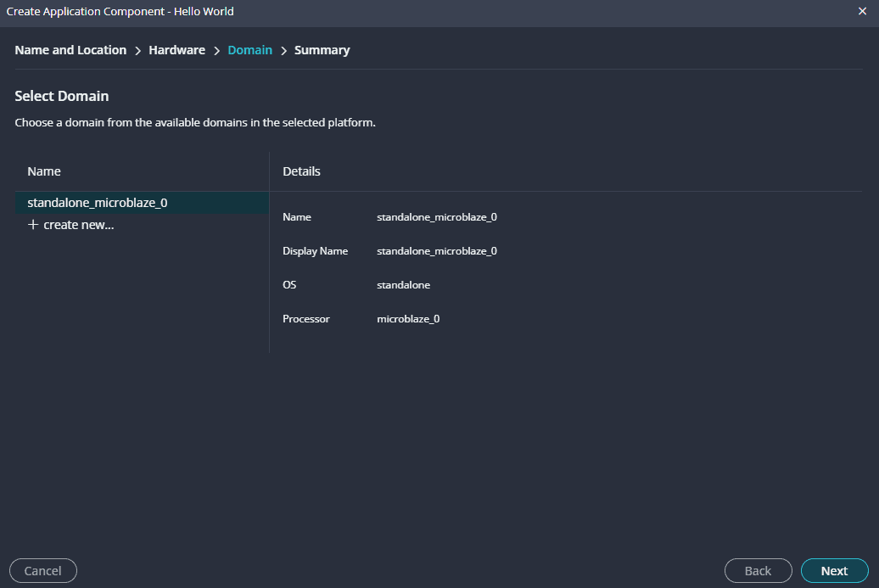Click the plus icon beside create new
Screen dimensions: 879x588
pos(33,225)
